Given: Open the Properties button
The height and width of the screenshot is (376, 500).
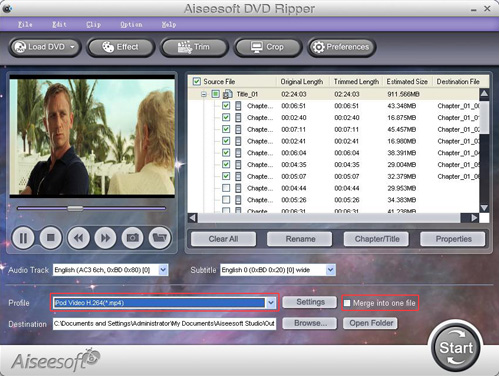Looking at the screenshot, I should (x=453, y=239).
